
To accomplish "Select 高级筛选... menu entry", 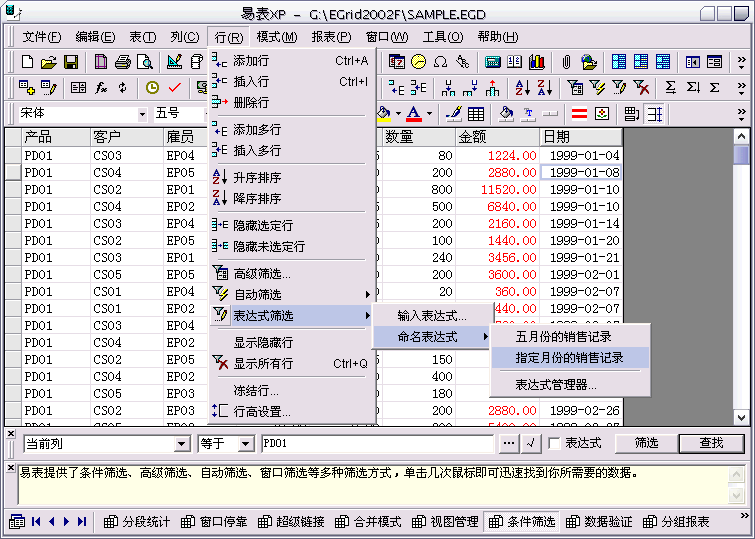I will pyautogui.click(x=291, y=274).
